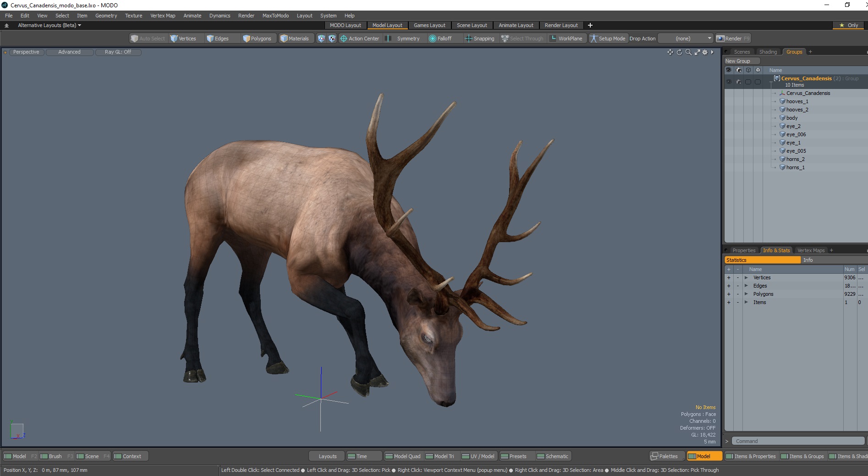Toggle WorkPlane option

click(x=567, y=39)
